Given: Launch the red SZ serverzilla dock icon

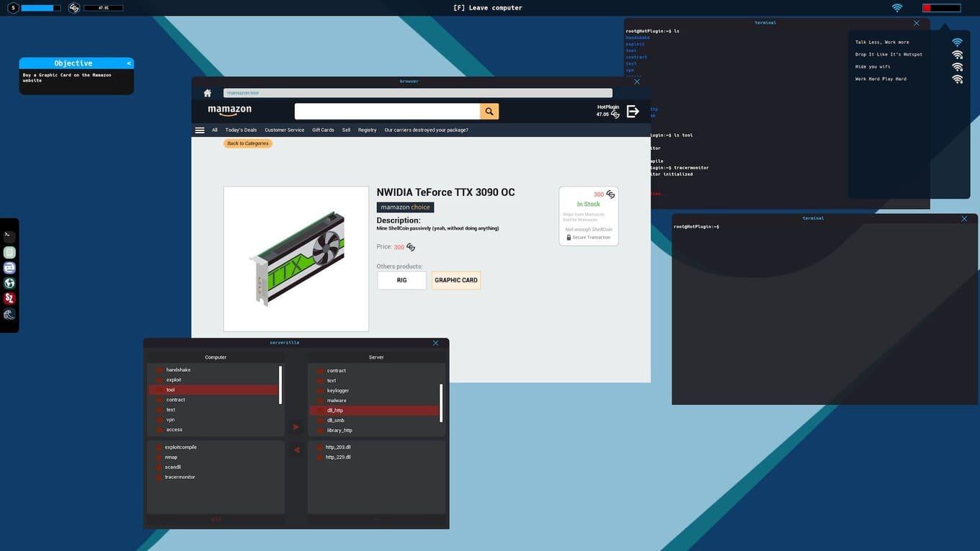Looking at the screenshot, I should point(9,298).
